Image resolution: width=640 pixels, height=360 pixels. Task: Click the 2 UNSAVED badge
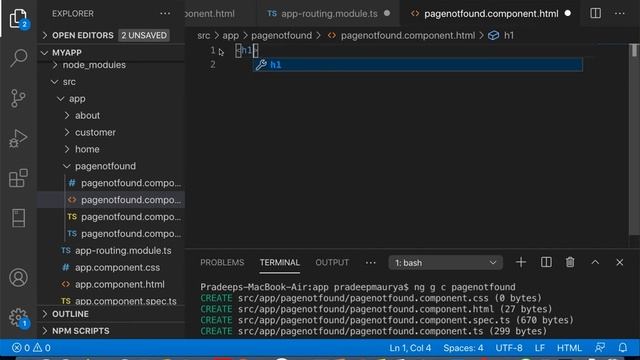(144, 36)
